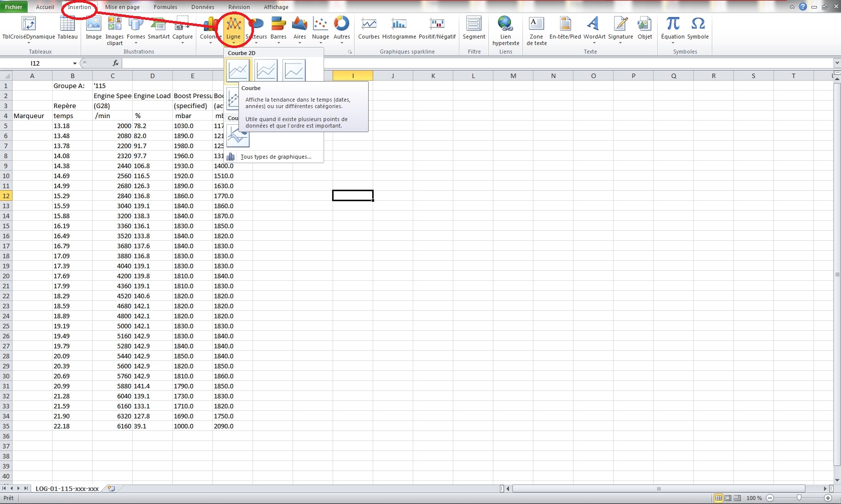Open the Mise en page tab
The height and width of the screenshot is (504, 841).
click(122, 7)
